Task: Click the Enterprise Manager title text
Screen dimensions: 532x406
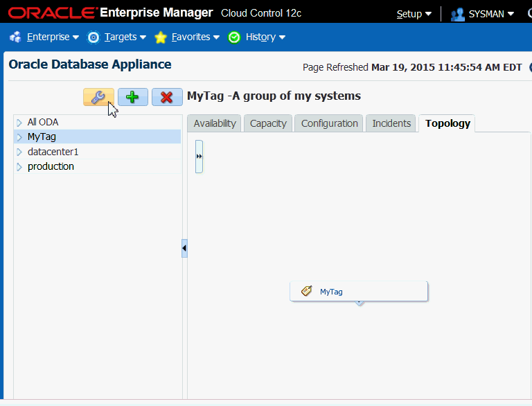Action: (157, 12)
